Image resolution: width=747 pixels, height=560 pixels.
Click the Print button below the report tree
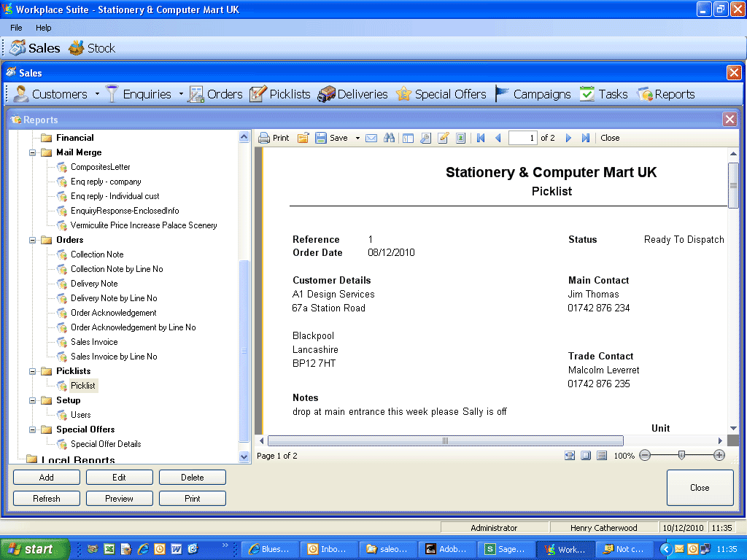point(193,499)
